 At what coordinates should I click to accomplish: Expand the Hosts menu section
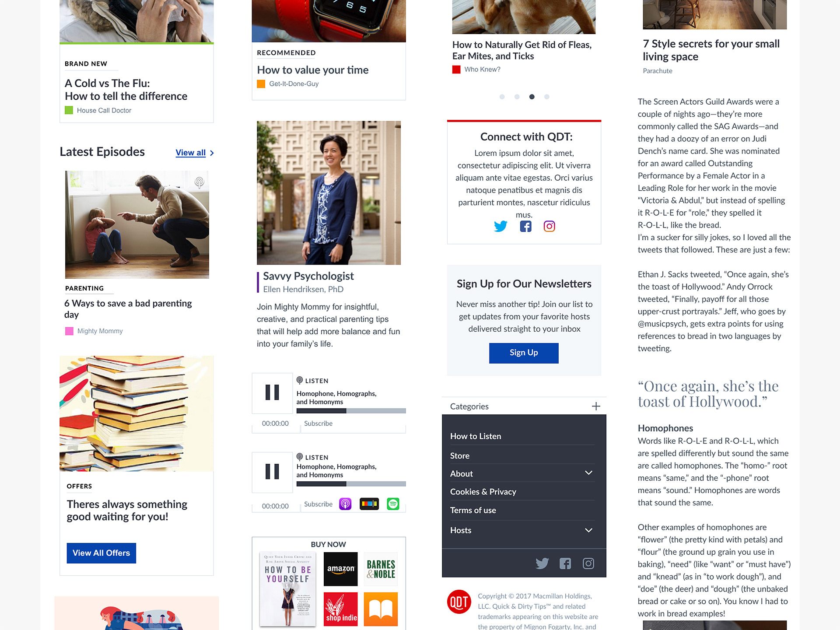tap(588, 530)
